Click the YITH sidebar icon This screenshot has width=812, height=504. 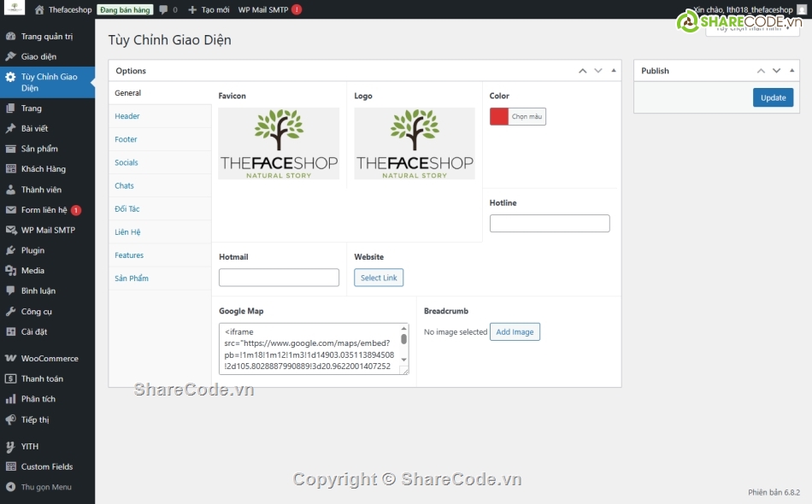(x=10, y=446)
